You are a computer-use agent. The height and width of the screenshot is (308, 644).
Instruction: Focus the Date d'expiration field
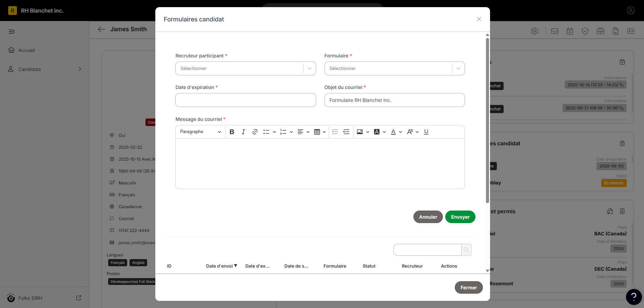[246, 100]
